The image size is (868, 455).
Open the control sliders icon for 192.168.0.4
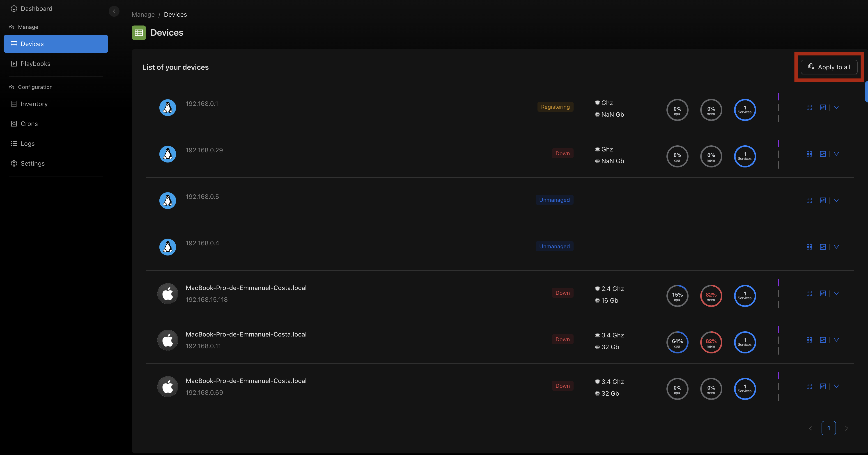pyautogui.click(x=823, y=247)
